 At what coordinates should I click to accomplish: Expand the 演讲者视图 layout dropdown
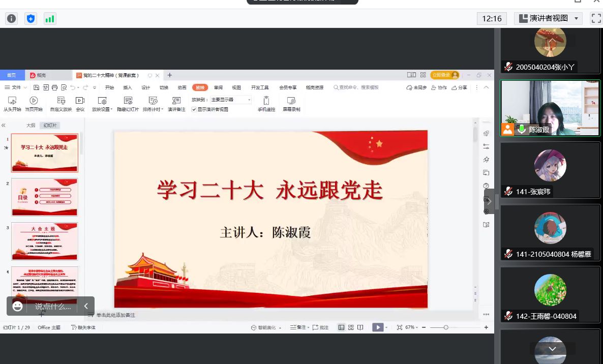pyautogui.click(x=576, y=19)
